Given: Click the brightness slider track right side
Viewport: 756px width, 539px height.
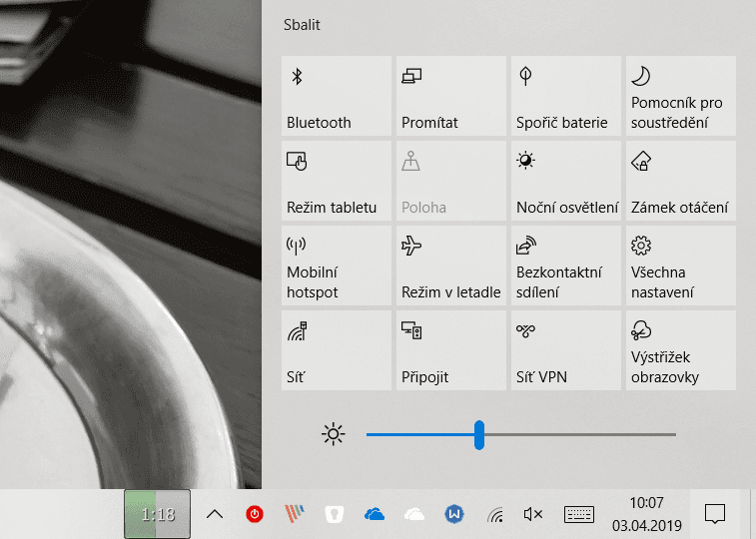Looking at the screenshot, I should pyautogui.click(x=580, y=434).
